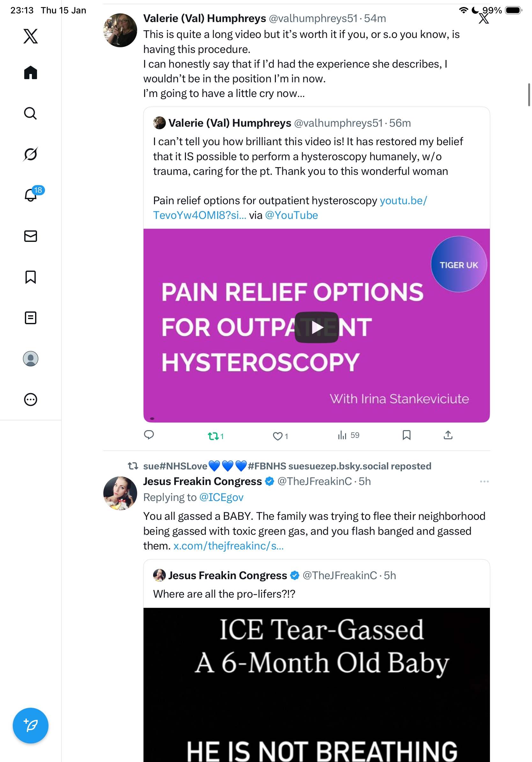Play the Pain Relief Options video
This screenshot has width=532, height=762.
(316, 327)
